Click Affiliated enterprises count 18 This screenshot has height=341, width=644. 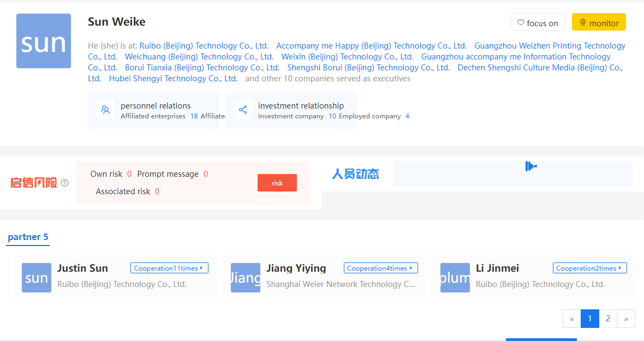194,116
